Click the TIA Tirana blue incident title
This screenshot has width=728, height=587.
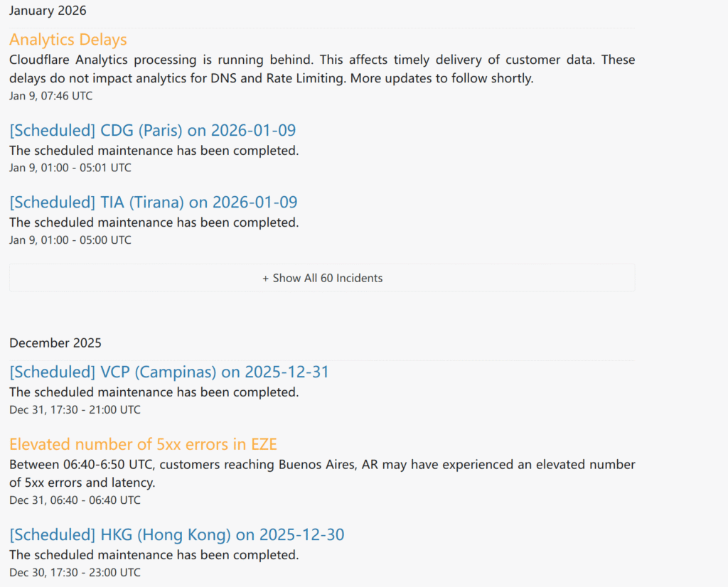click(153, 202)
